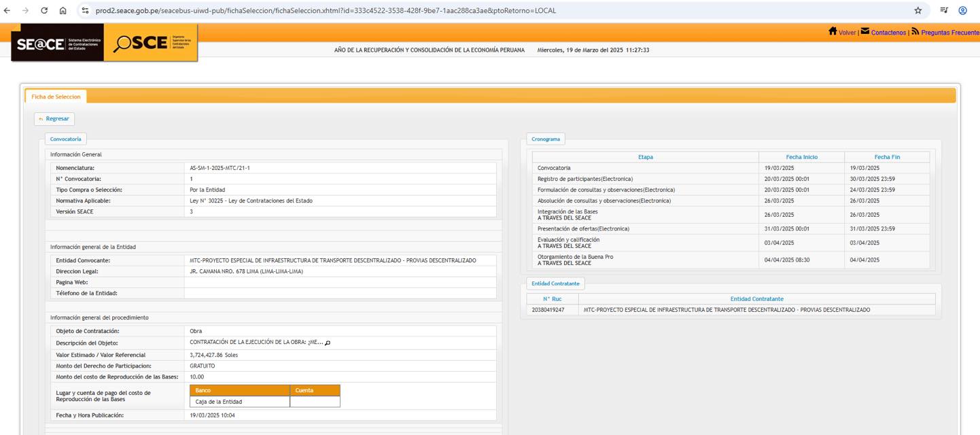Click the Registro de participantes(Electronica) row
980x435 pixels.
point(731,179)
